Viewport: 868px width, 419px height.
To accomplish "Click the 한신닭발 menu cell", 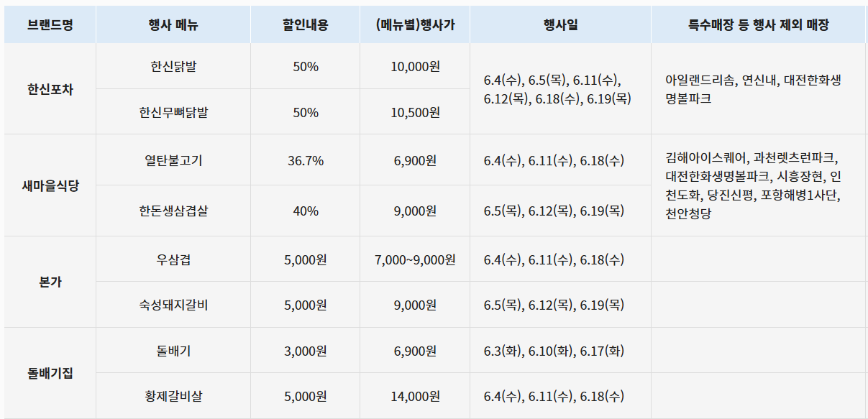I will tap(173, 66).
